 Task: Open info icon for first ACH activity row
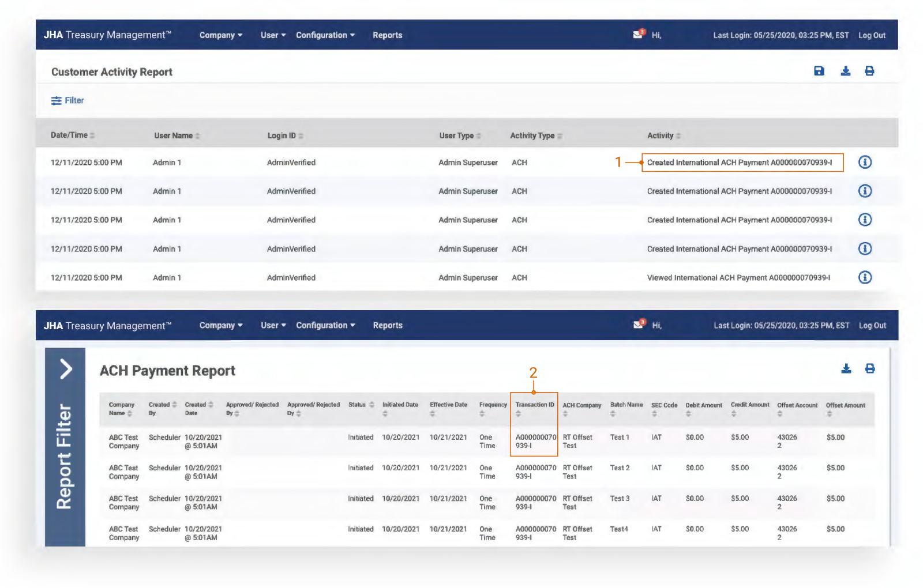(865, 163)
